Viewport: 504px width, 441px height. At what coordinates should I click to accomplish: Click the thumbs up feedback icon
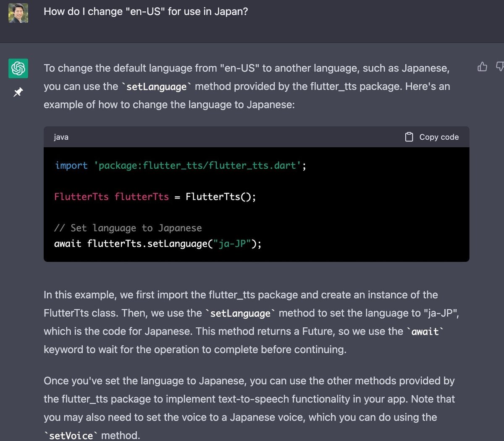(482, 67)
